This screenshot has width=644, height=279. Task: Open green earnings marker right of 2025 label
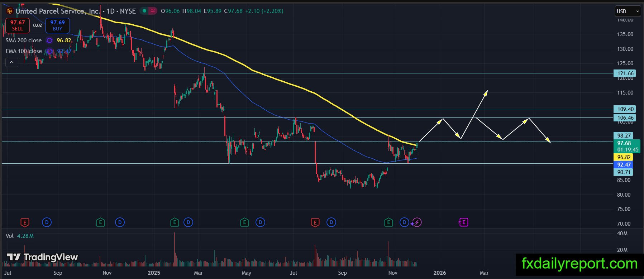(x=175, y=222)
